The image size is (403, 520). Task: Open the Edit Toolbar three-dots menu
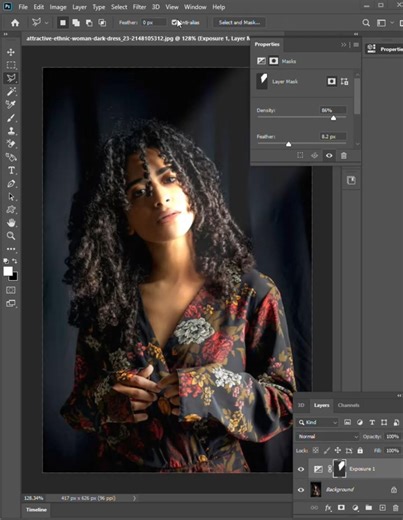pyautogui.click(x=11, y=249)
